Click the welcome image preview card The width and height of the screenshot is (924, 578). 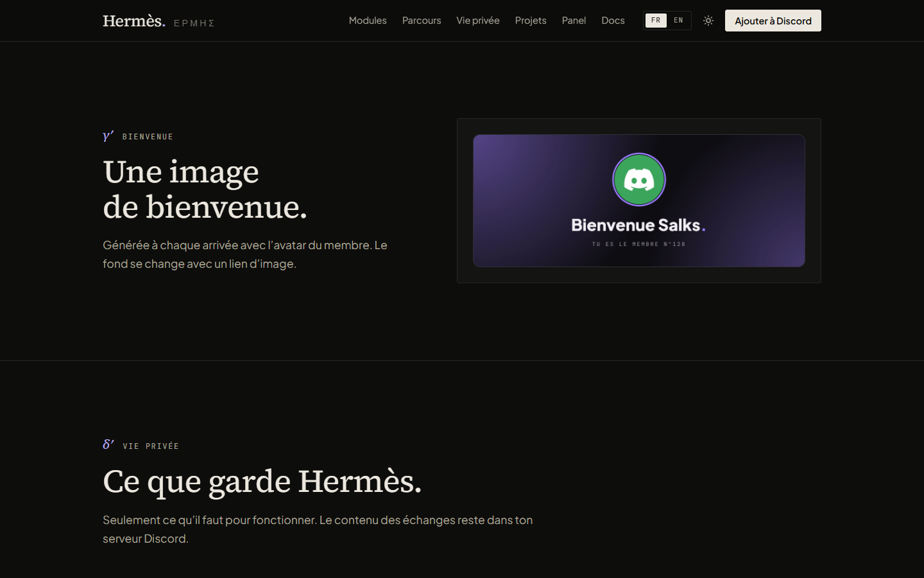click(639, 200)
